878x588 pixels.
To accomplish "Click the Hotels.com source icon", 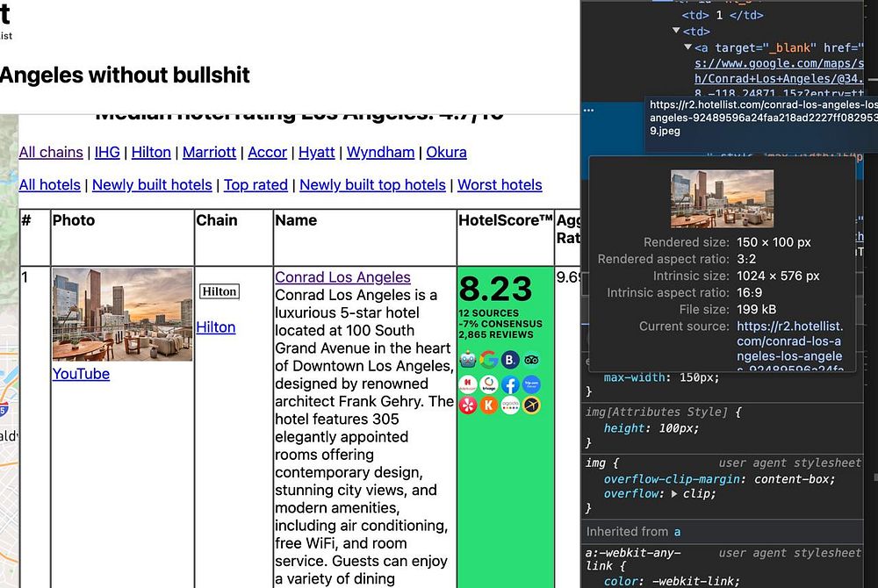I will 468,384.
